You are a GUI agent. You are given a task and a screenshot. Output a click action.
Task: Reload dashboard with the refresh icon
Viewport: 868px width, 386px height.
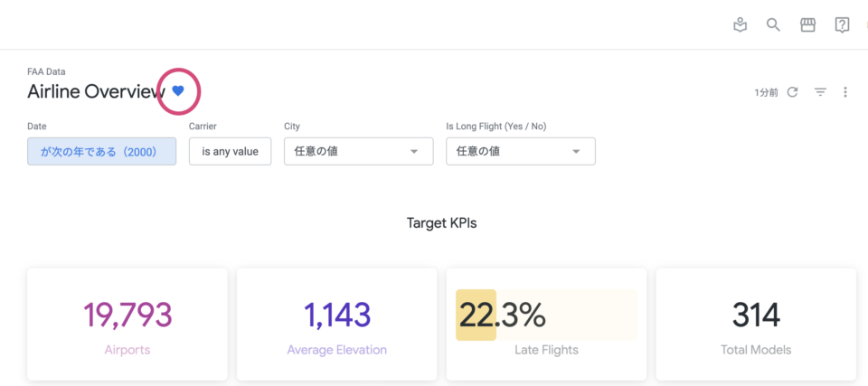(793, 92)
